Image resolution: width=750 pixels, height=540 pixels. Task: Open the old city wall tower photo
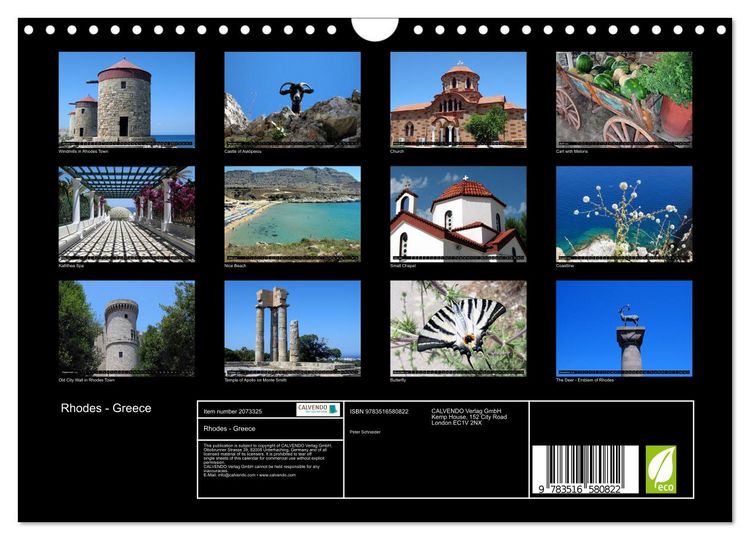point(127,328)
